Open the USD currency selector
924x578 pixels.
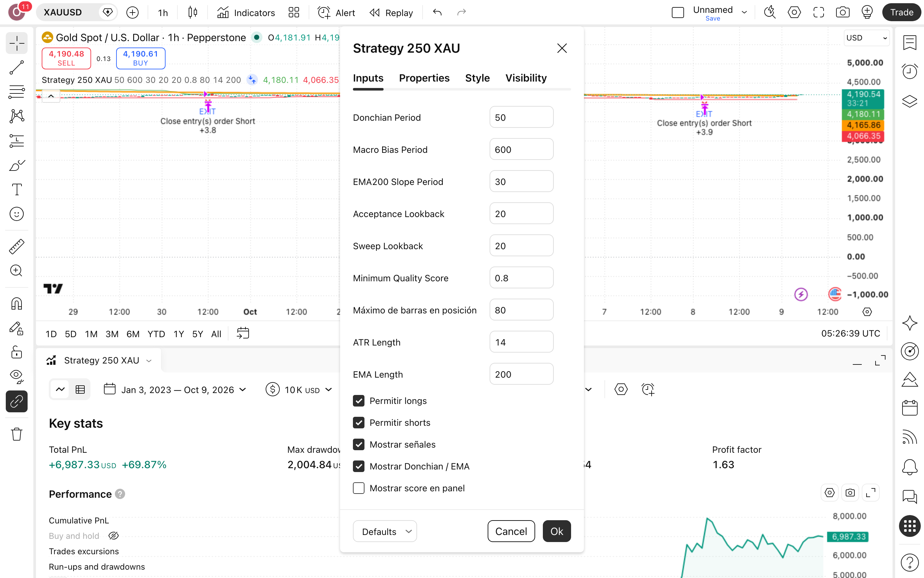click(x=866, y=38)
